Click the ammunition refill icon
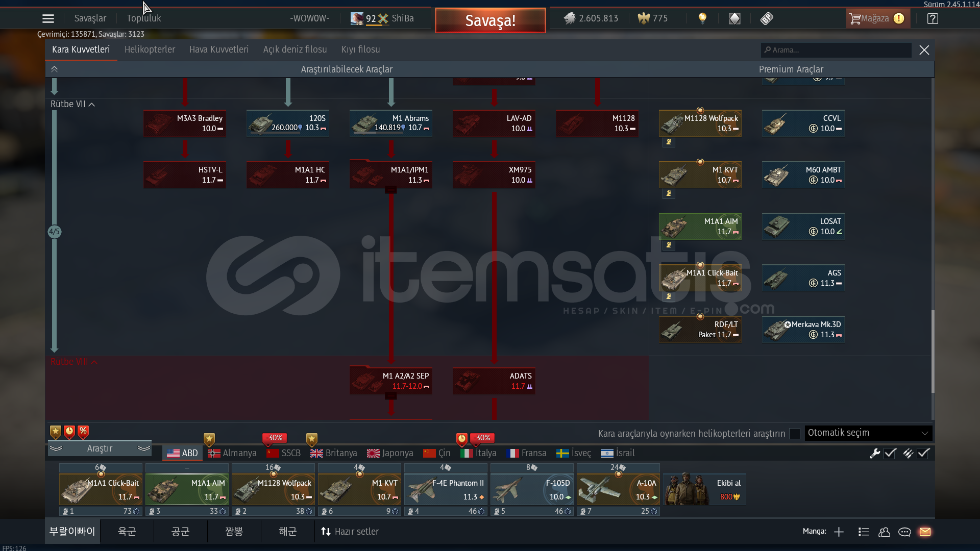This screenshot has width=980, height=551. pyautogui.click(x=908, y=453)
